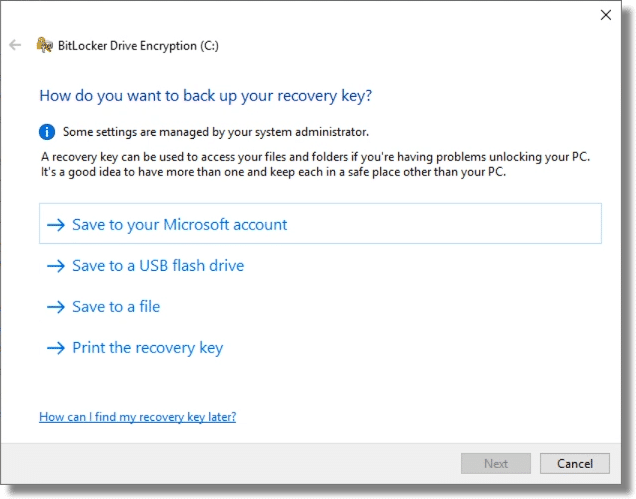Click the empty grey footer area left of Next

pyautogui.click(x=230, y=463)
